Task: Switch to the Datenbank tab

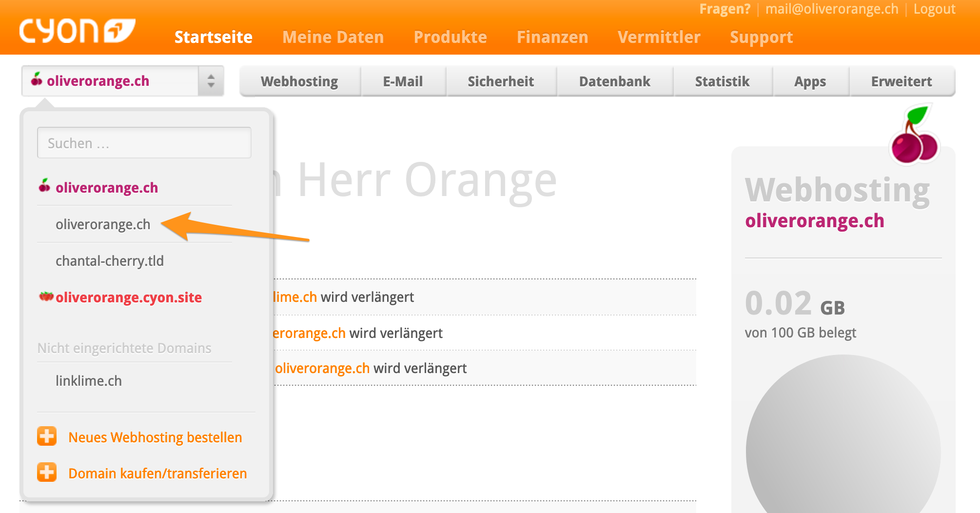Action: (x=615, y=81)
